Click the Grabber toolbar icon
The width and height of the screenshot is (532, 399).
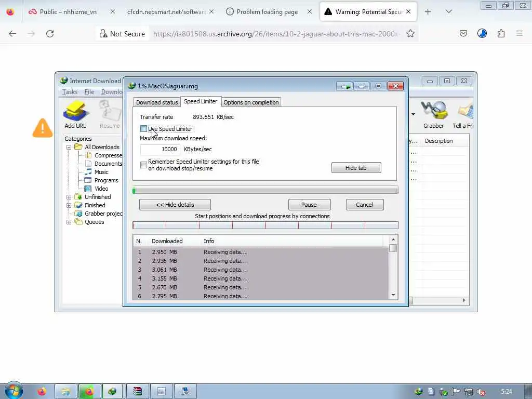(x=433, y=115)
